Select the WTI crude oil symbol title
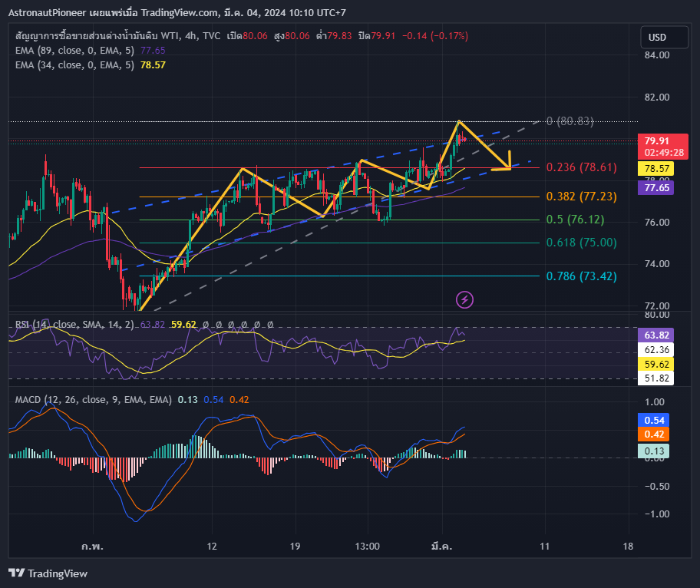 click(118, 36)
